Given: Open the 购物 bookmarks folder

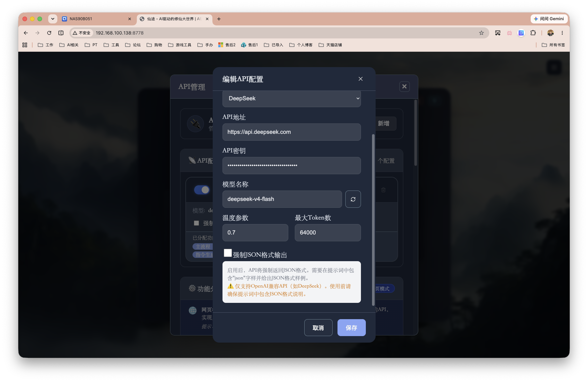Looking at the screenshot, I should (154, 45).
